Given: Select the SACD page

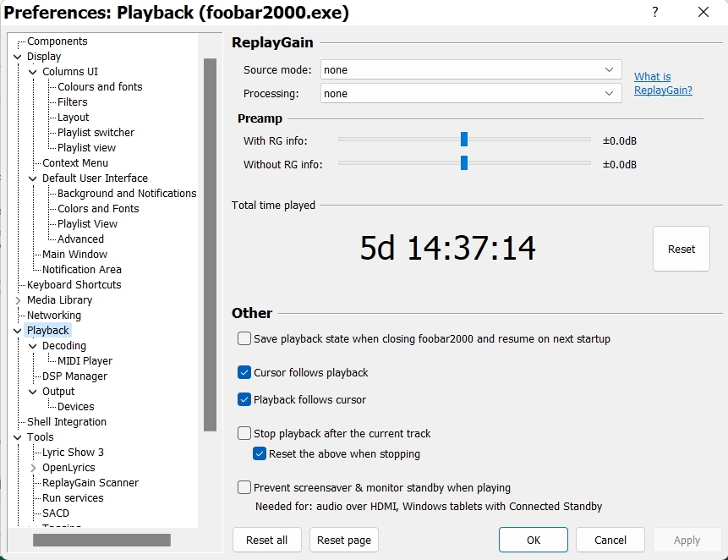Looking at the screenshot, I should click(x=56, y=513).
